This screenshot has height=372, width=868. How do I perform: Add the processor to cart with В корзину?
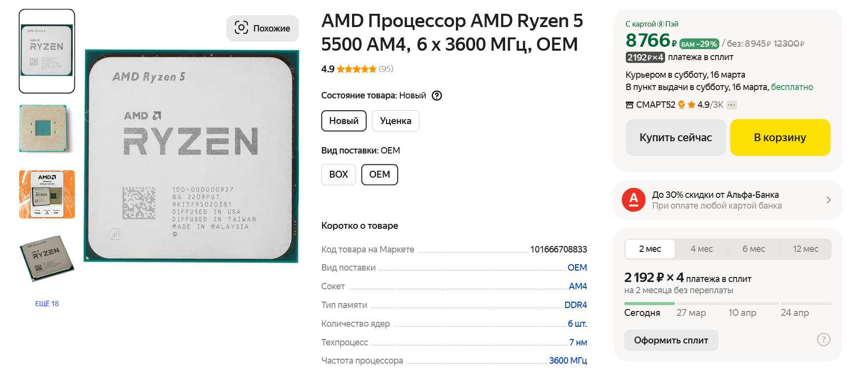780,138
